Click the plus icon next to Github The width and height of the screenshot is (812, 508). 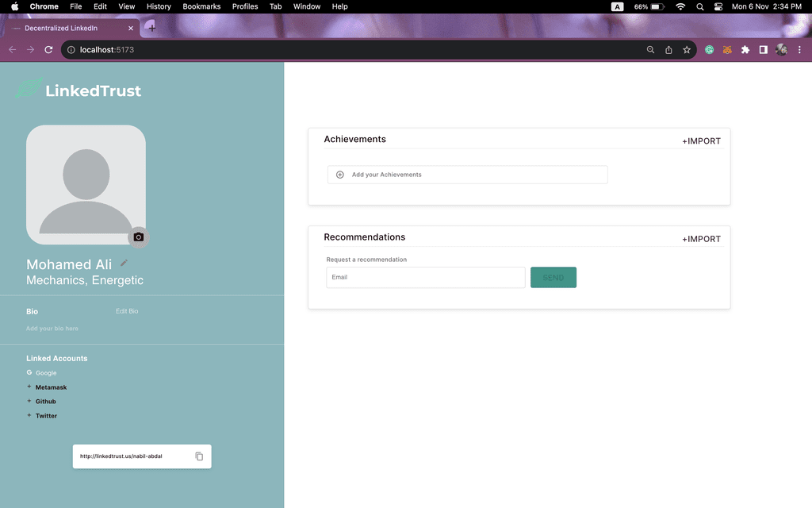(x=29, y=401)
